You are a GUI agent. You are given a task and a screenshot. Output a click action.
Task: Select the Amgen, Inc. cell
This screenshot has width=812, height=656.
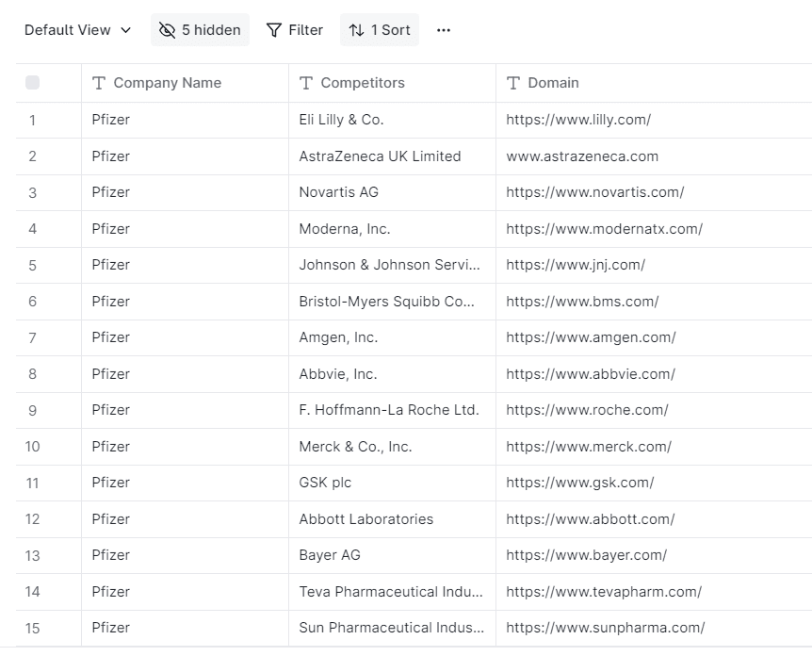click(x=392, y=337)
